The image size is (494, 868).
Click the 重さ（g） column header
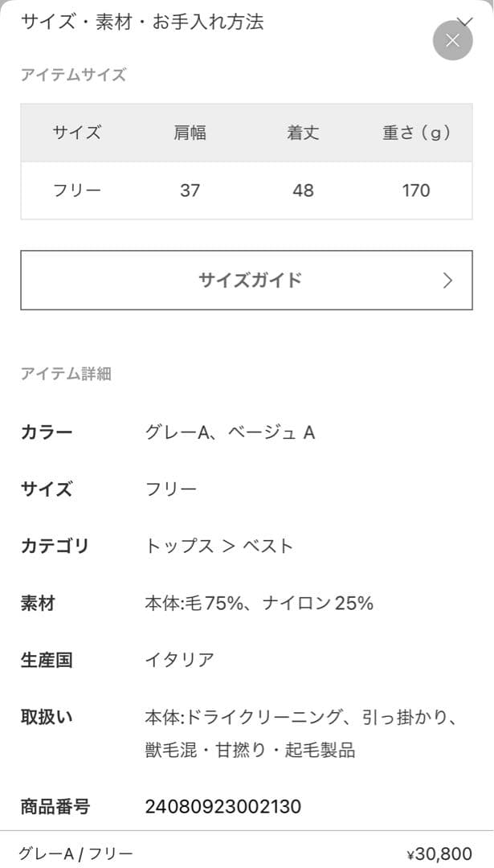click(x=415, y=133)
